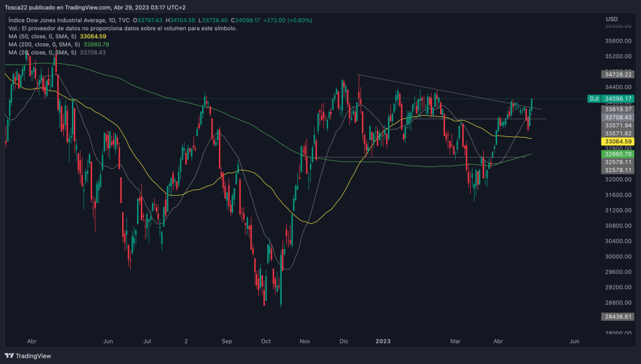The height and width of the screenshot is (364, 641).
Task: Click the volume data unavailable notice
Action: tap(123, 29)
